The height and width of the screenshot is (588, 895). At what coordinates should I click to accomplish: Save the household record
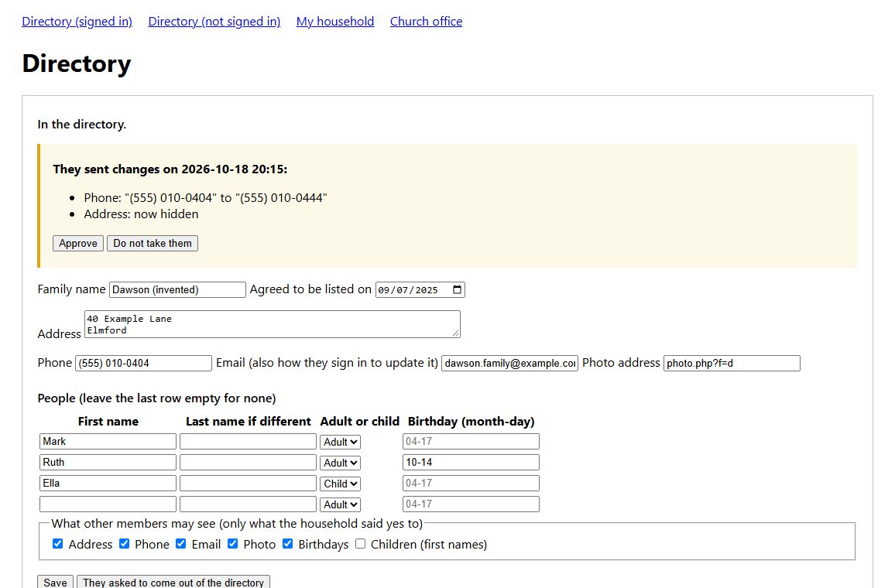click(x=56, y=582)
